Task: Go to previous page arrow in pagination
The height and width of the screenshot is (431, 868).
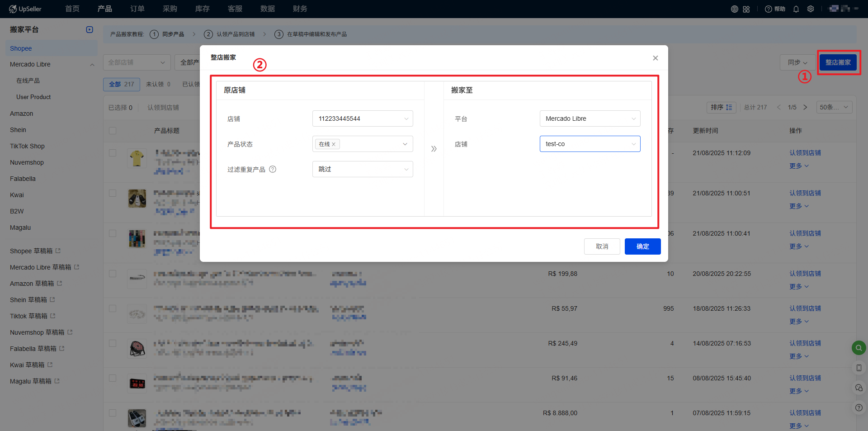Action: tap(778, 107)
